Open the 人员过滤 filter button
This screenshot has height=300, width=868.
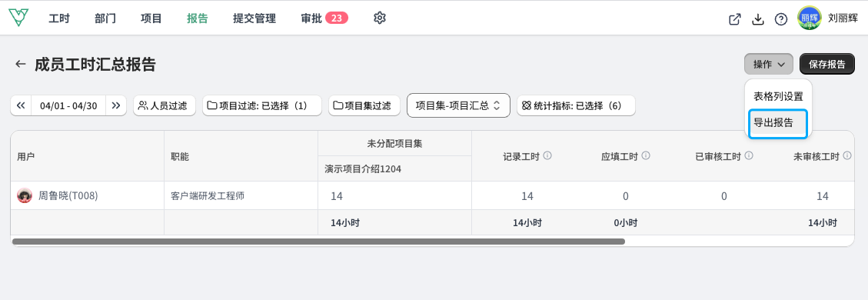[165, 105]
